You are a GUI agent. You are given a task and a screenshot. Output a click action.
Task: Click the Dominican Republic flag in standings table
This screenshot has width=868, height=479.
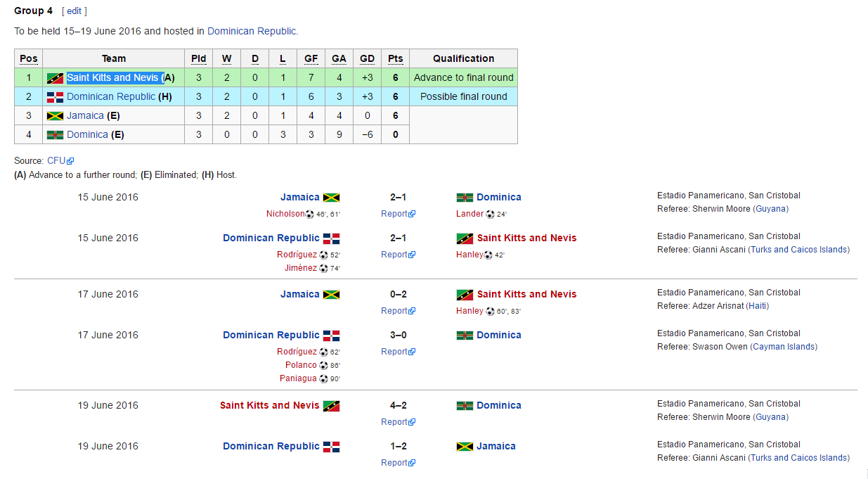pos(55,97)
